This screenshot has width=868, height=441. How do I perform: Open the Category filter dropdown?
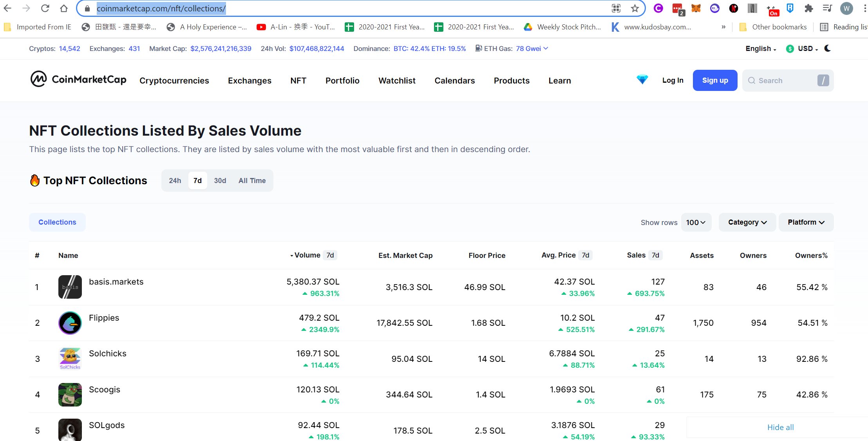pyautogui.click(x=747, y=222)
